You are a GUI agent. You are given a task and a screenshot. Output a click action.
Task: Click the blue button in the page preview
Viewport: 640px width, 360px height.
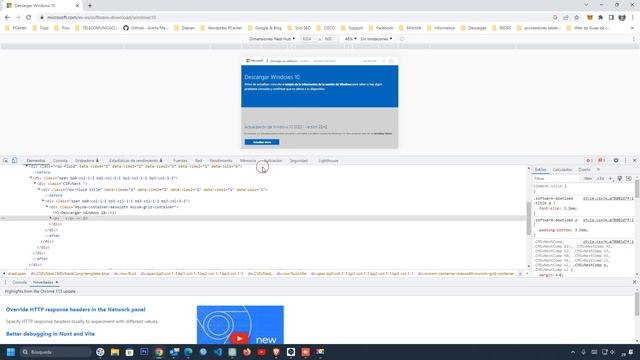point(262,142)
